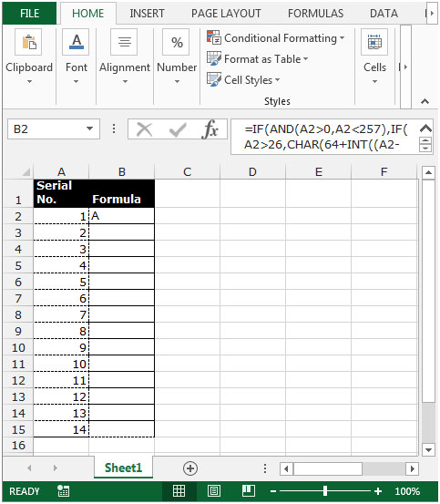Switch to the PAGE LAYOUT tab
This screenshot has width=440, height=504.
pos(226,14)
